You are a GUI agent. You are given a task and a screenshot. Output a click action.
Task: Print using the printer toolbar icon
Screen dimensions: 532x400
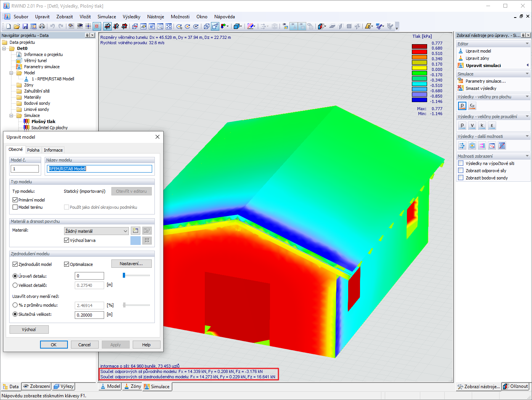point(42,26)
